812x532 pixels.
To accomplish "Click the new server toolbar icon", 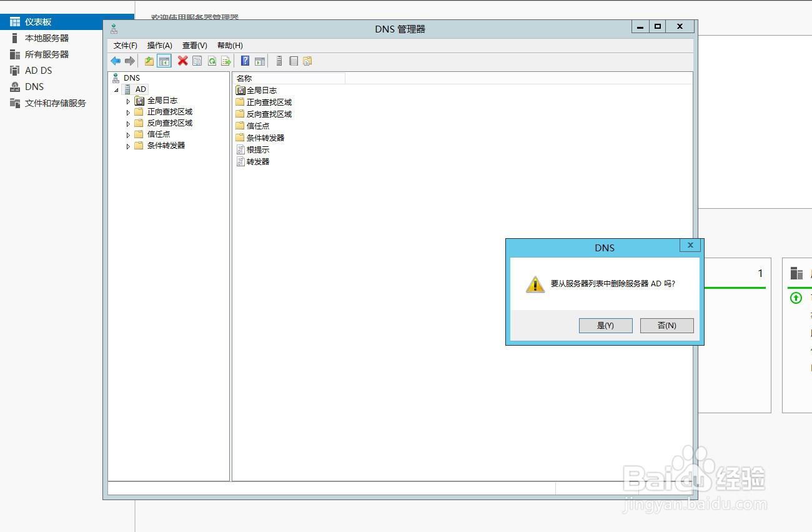I will coord(279,61).
